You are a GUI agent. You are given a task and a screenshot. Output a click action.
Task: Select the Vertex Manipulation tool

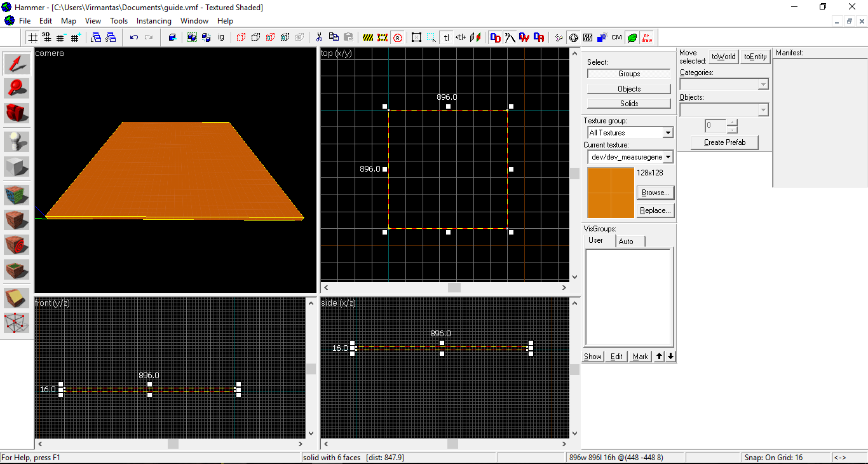[x=17, y=322]
